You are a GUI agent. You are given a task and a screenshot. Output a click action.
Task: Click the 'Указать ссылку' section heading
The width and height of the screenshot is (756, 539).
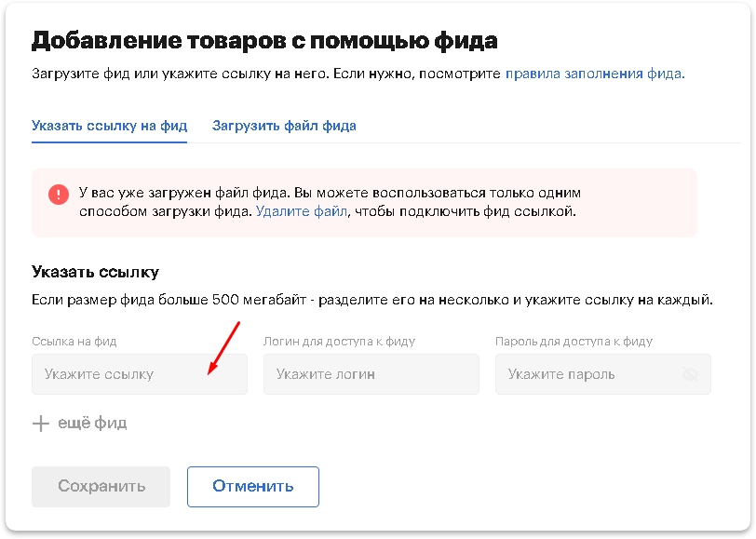tap(95, 272)
